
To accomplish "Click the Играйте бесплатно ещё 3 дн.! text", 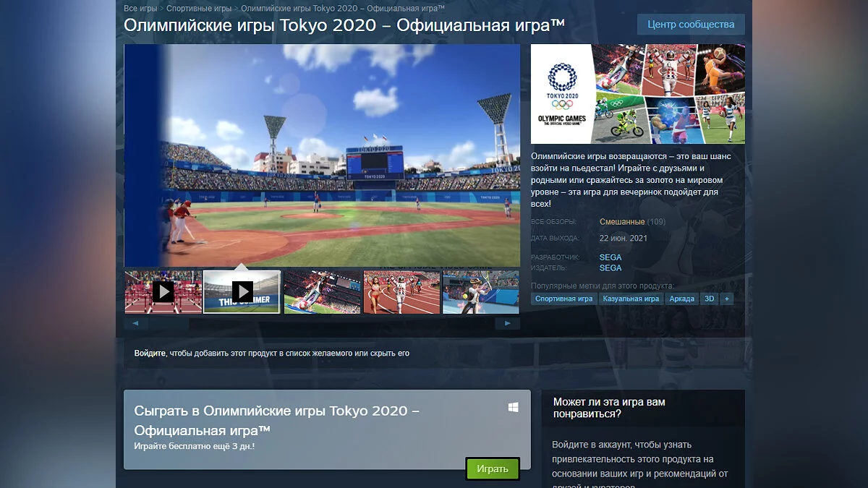I will click(195, 446).
